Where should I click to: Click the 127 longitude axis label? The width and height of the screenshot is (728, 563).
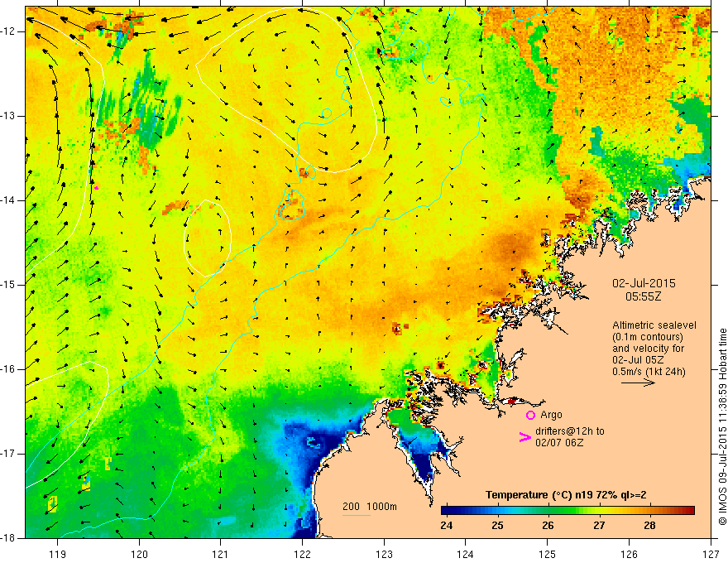tap(711, 554)
